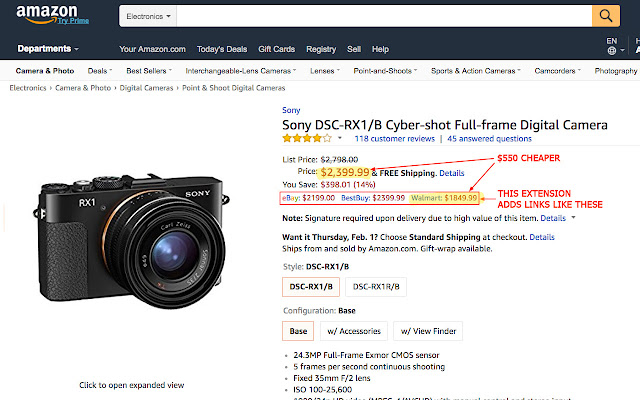Expand Interchangeable-Lens Cameras menu
Viewport: 640px width, 400px height.
pos(240,71)
